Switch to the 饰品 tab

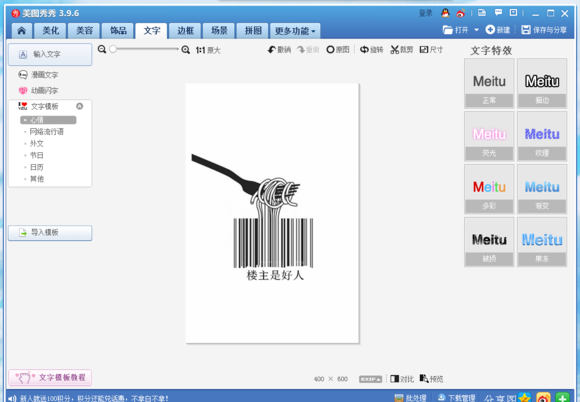118,31
